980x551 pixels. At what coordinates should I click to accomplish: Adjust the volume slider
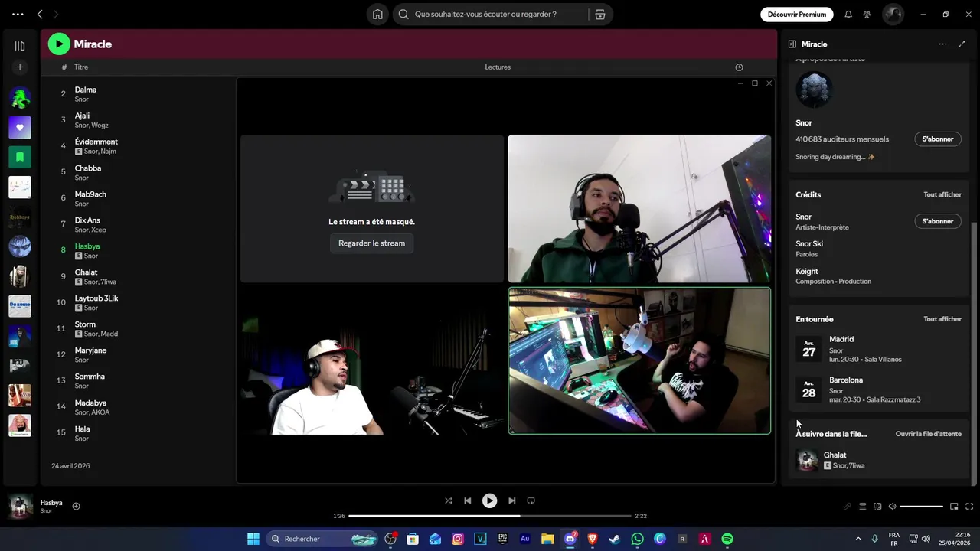click(921, 507)
